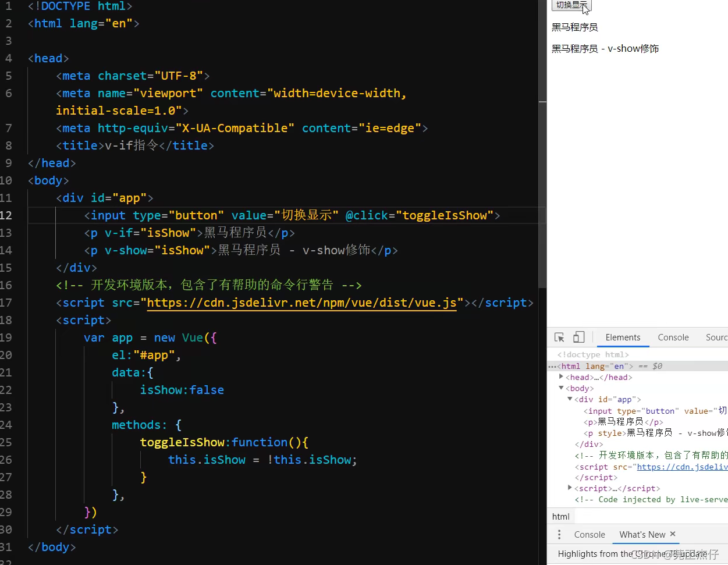This screenshot has width=728, height=565.
Task: Click methods: on line 24
Action: pos(140,425)
